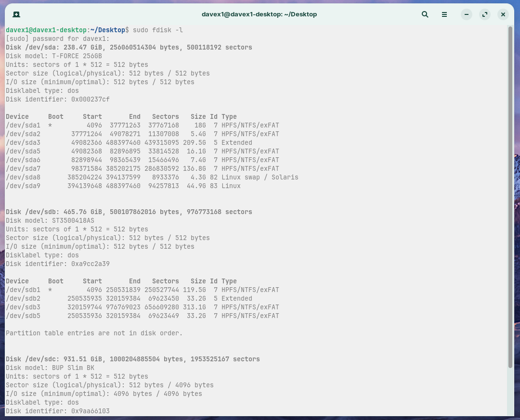Click the ST3500418AS disk model text
This screenshot has height=420, width=520.
pos(73,220)
